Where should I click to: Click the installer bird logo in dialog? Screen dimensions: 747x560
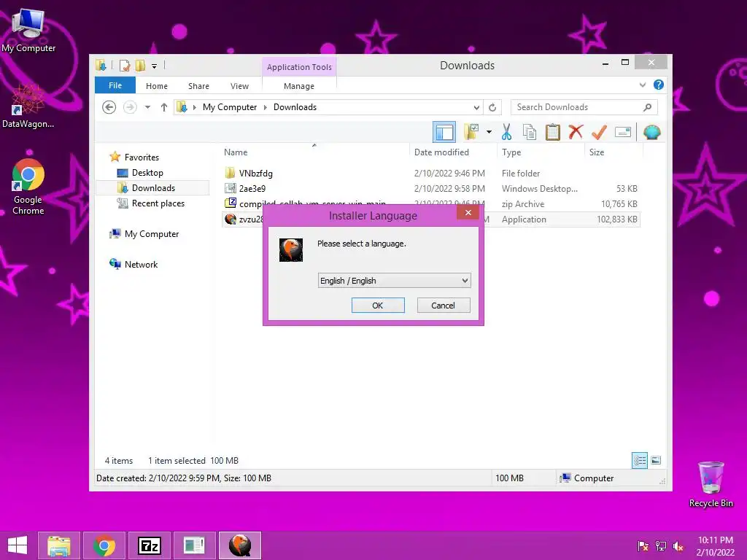(x=290, y=250)
